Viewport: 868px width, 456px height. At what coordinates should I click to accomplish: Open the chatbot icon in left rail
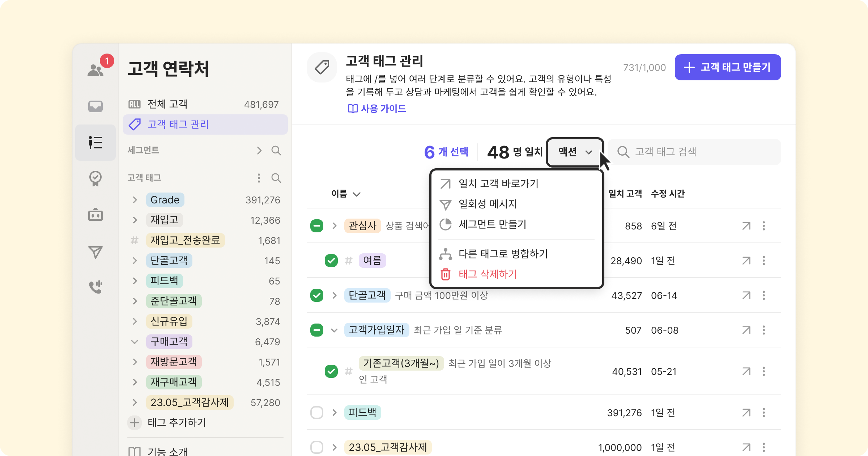(95, 215)
